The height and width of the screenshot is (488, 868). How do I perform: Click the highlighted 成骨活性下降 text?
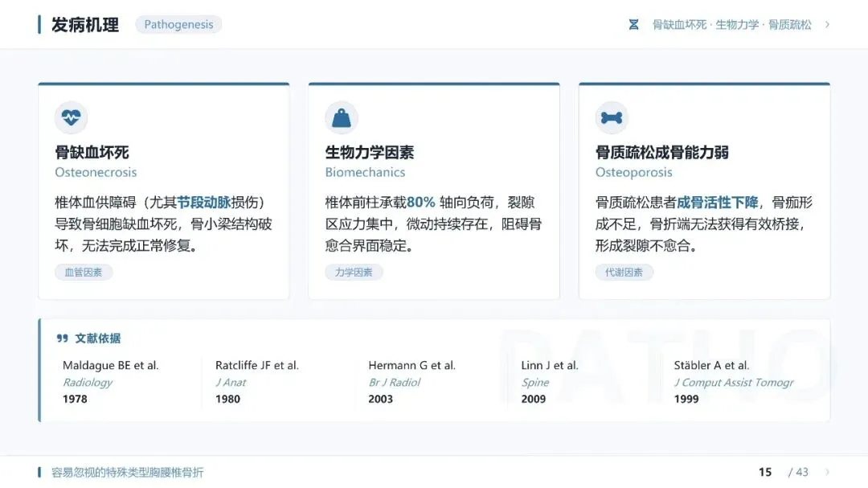point(718,202)
